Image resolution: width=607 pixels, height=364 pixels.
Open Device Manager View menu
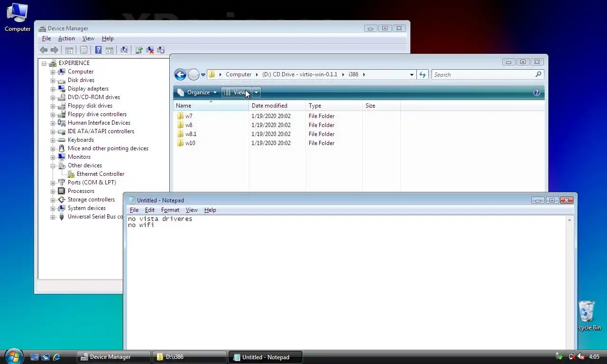point(88,38)
